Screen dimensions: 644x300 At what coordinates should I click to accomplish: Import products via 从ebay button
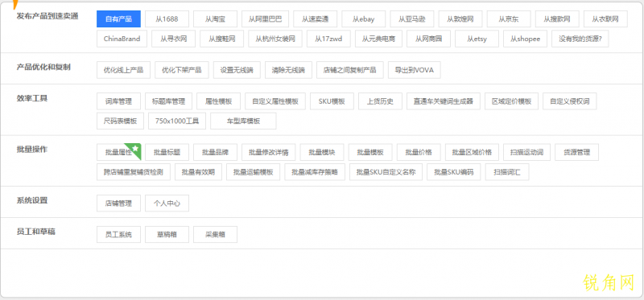364,18
